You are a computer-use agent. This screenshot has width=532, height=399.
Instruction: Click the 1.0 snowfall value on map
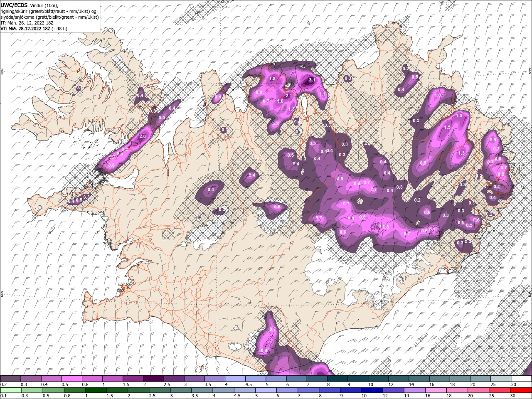point(438,95)
